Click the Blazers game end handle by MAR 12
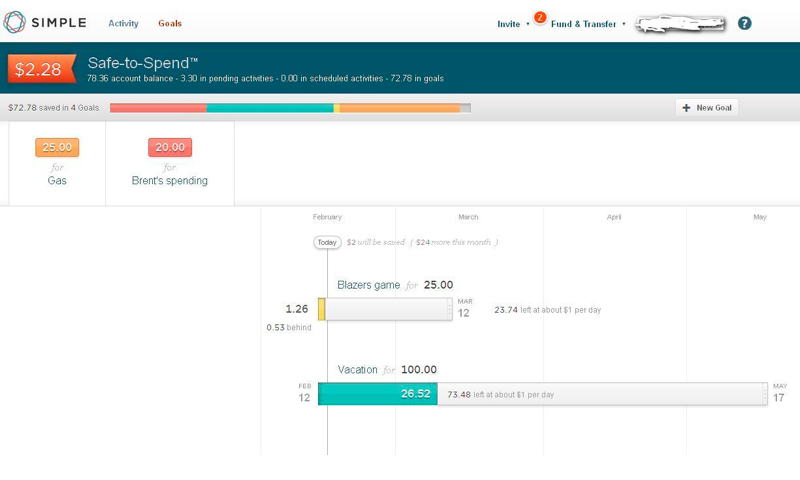Screen dimensions: 800x480 pyautogui.click(x=449, y=309)
